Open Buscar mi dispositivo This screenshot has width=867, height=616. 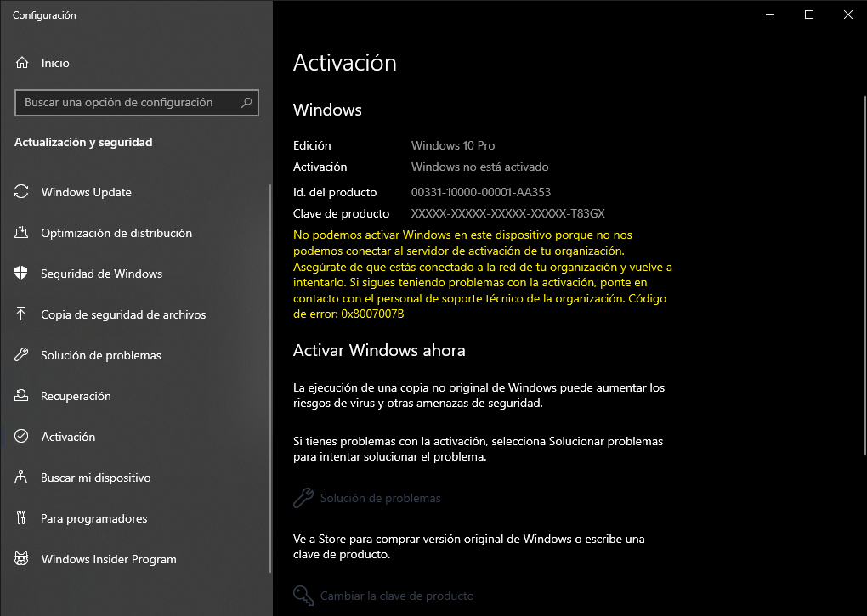(x=135, y=478)
